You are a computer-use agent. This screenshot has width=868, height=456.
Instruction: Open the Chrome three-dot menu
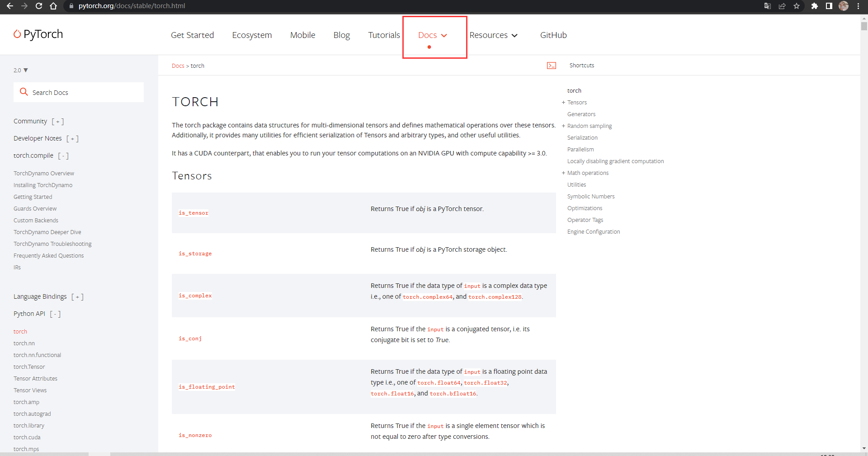click(x=858, y=6)
